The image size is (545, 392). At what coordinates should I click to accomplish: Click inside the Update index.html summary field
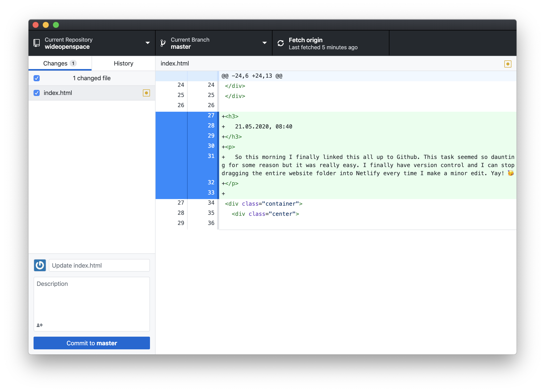(x=99, y=265)
